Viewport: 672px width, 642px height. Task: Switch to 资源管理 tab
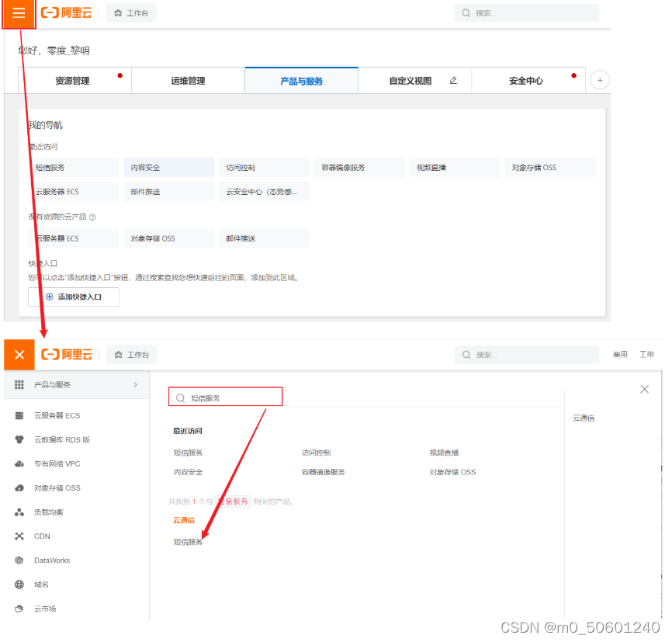(72, 81)
